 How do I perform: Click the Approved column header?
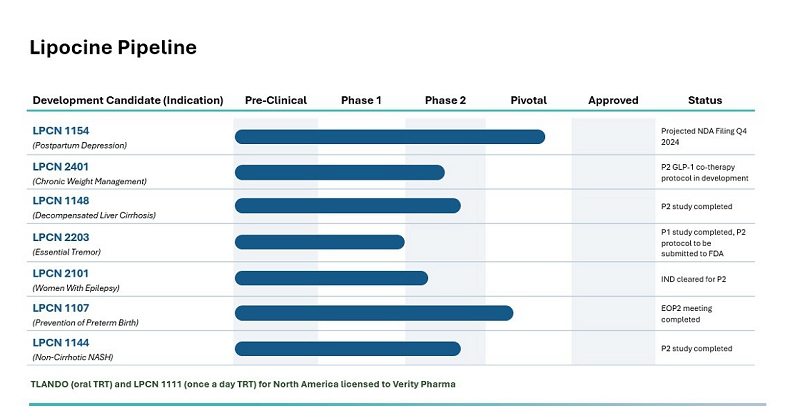(x=613, y=100)
